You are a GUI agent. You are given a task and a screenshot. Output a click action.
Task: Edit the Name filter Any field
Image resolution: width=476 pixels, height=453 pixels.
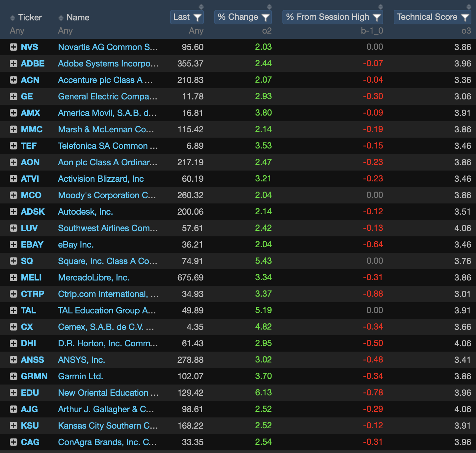(66, 31)
